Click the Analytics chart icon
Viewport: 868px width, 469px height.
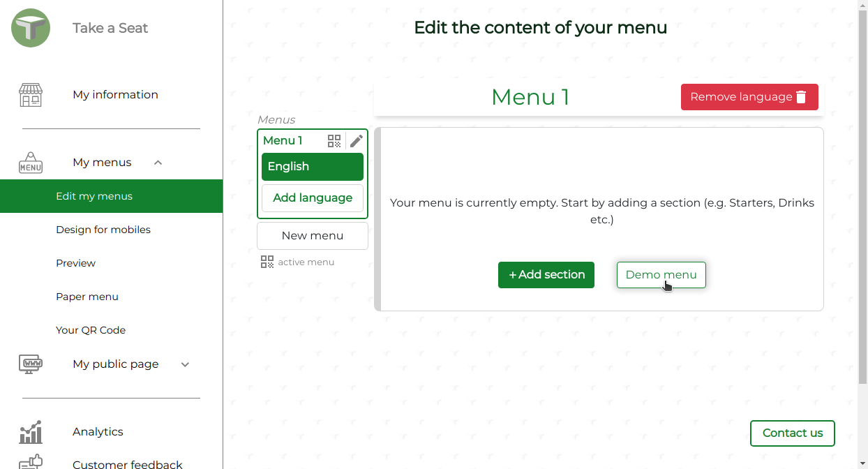[x=31, y=432]
